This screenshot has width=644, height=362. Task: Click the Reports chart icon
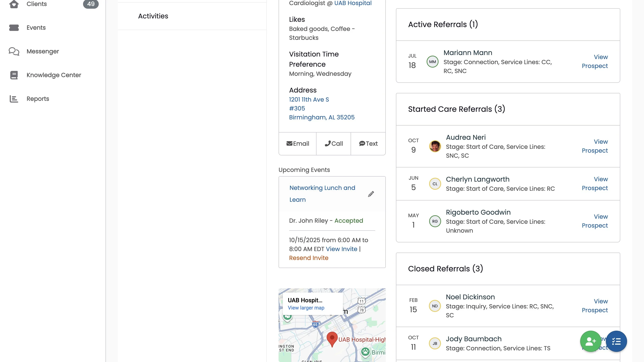pyautogui.click(x=14, y=99)
